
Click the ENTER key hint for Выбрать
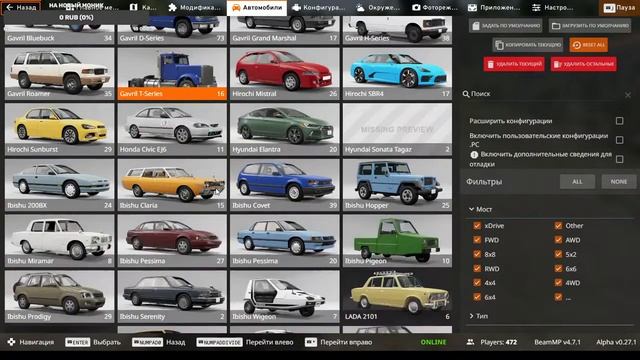[78, 342]
